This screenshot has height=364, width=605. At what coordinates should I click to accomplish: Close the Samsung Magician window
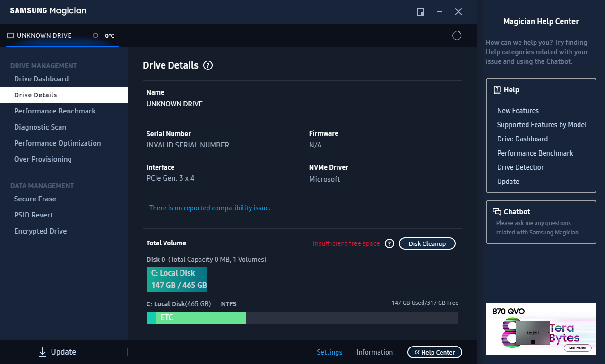pyautogui.click(x=458, y=12)
